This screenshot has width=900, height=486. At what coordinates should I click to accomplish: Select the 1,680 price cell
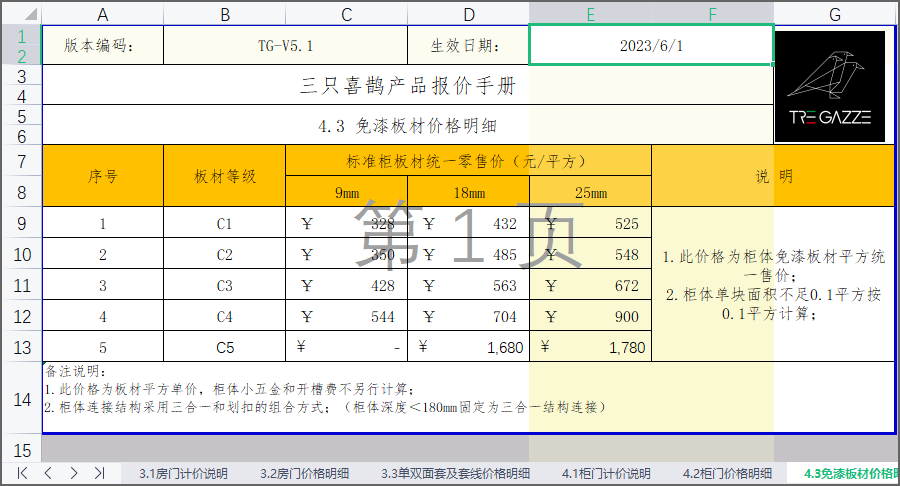(x=468, y=347)
